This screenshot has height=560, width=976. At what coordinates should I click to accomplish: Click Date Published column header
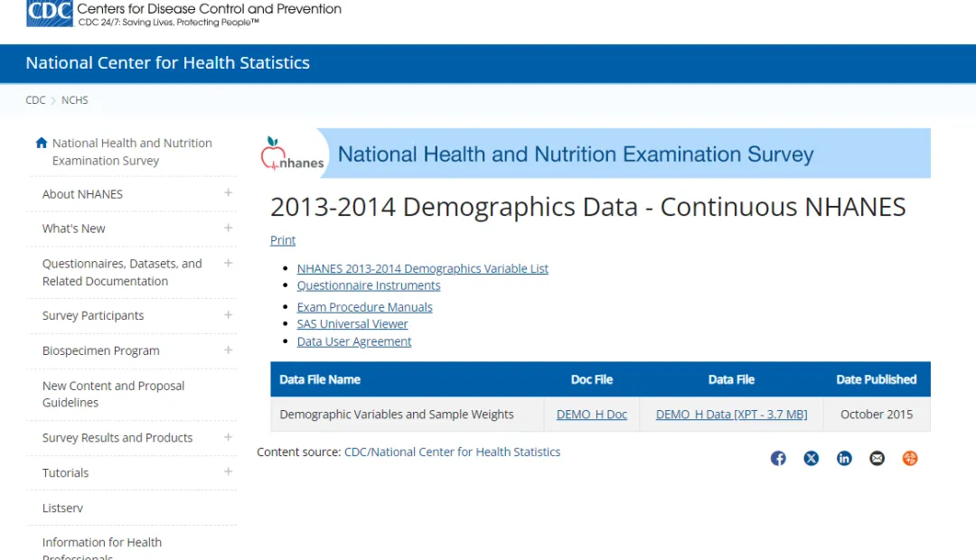877,379
